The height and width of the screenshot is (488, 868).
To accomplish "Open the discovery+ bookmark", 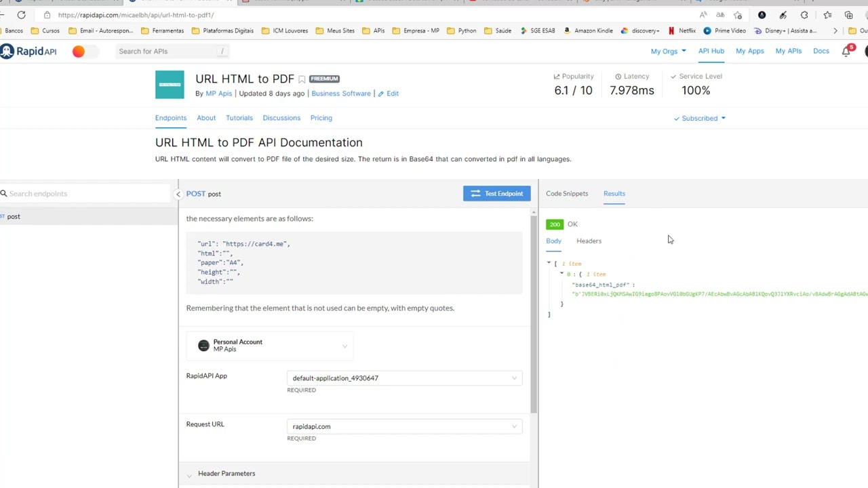I will [x=640, y=30].
